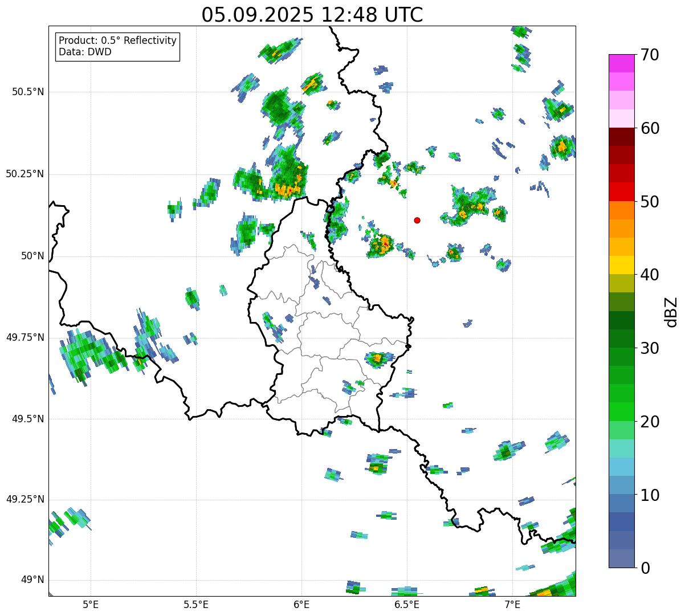Image resolution: width=685 pixels, height=616 pixels.
Task: Click the red location marker dot
Action: pos(417,220)
